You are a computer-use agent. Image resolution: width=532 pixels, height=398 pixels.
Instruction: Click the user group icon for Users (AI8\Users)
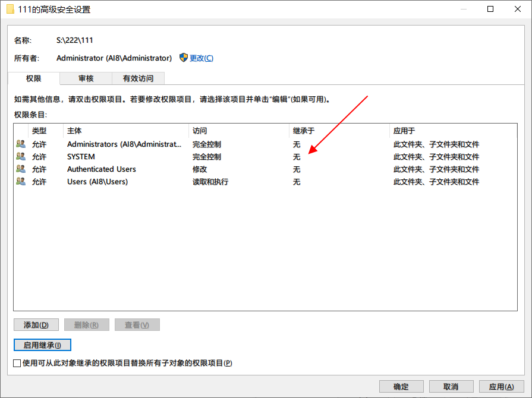(21, 181)
